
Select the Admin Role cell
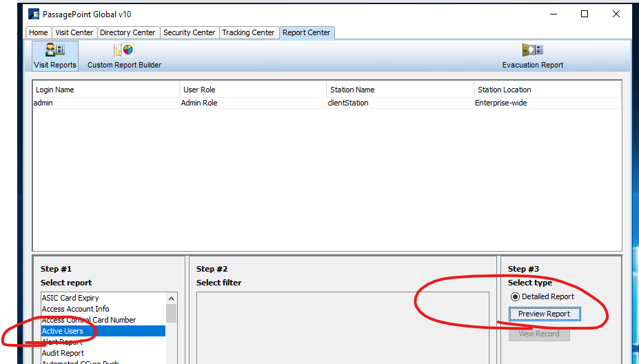click(x=253, y=103)
